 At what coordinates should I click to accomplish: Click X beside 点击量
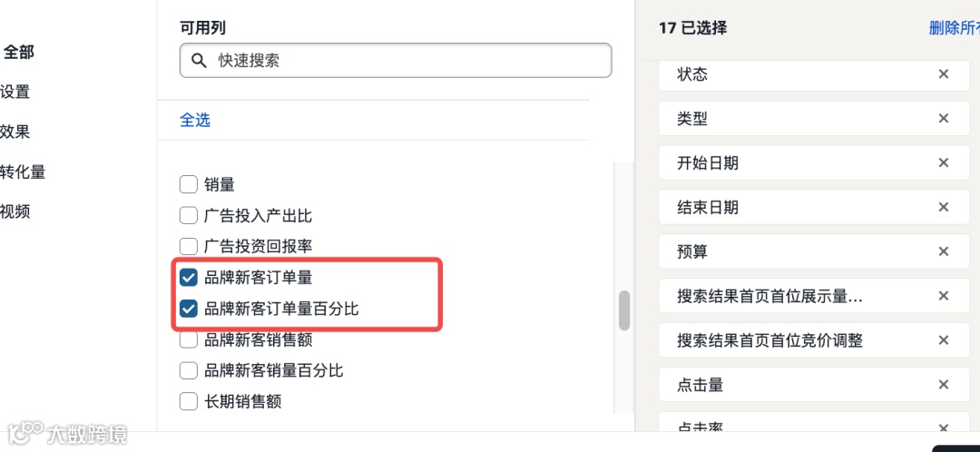943,385
